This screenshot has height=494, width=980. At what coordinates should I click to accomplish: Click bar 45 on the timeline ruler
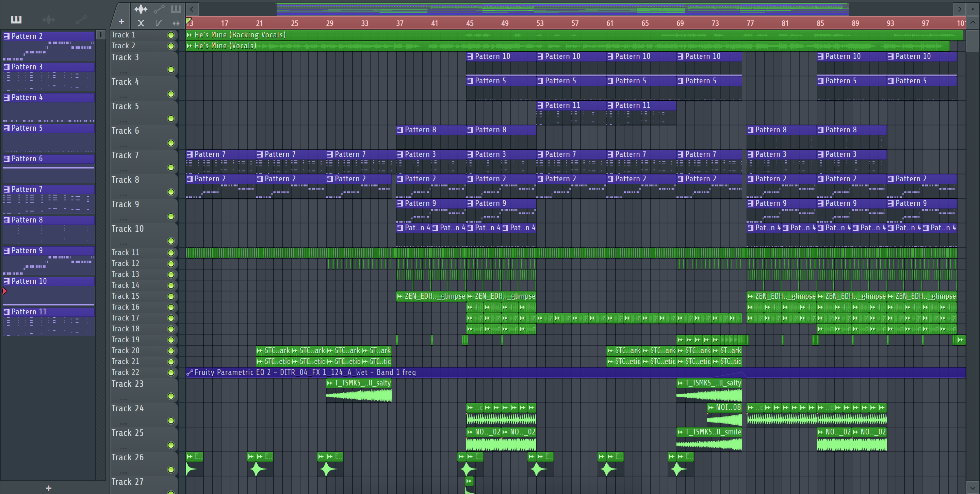tap(470, 23)
